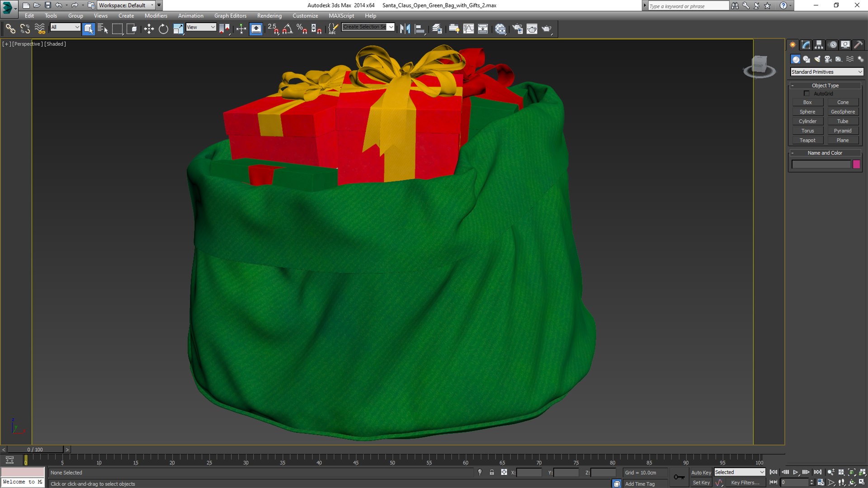Image resolution: width=868 pixels, height=488 pixels.
Task: Activate the Select and Uniform Scale tool
Action: (178, 29)
